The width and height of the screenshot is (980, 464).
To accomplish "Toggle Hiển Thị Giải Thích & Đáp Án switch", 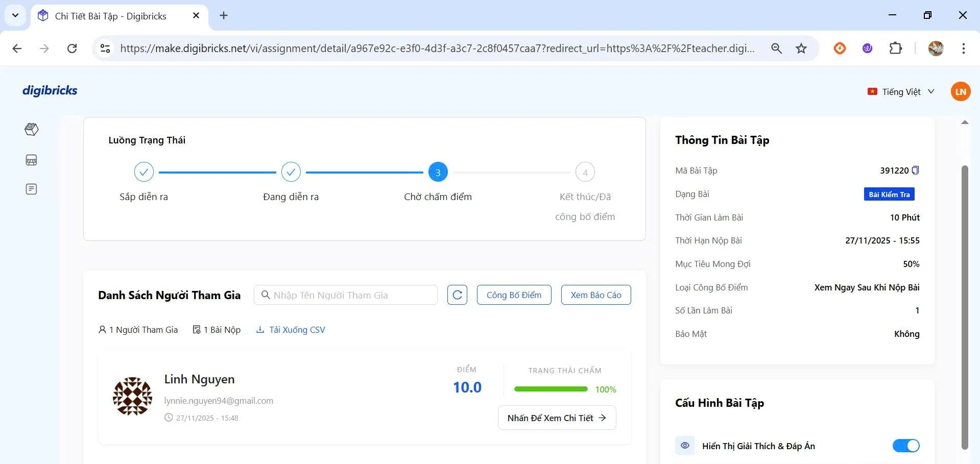I will tap(905, 446).
